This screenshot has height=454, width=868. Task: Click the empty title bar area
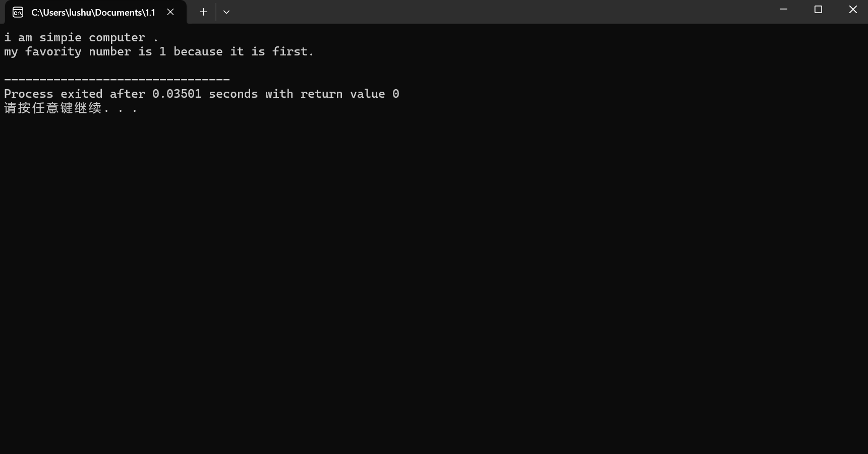pyautogui.click(x=499, y=12)
